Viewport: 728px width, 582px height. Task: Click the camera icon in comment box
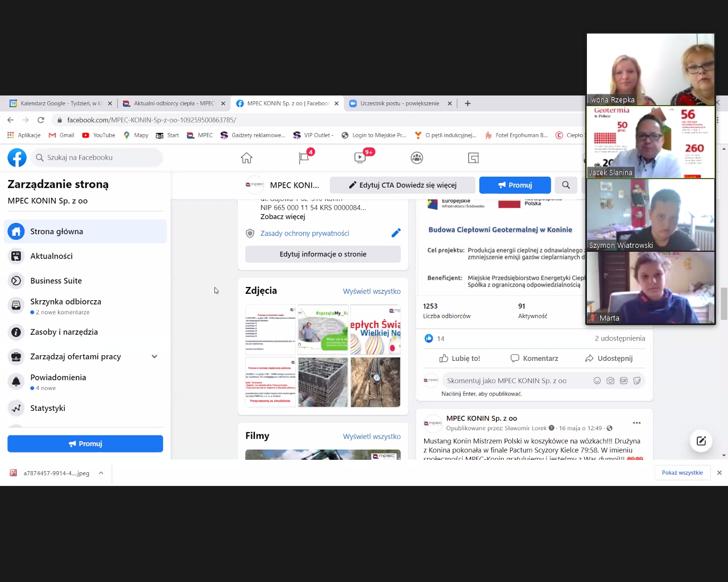(610, 381)
